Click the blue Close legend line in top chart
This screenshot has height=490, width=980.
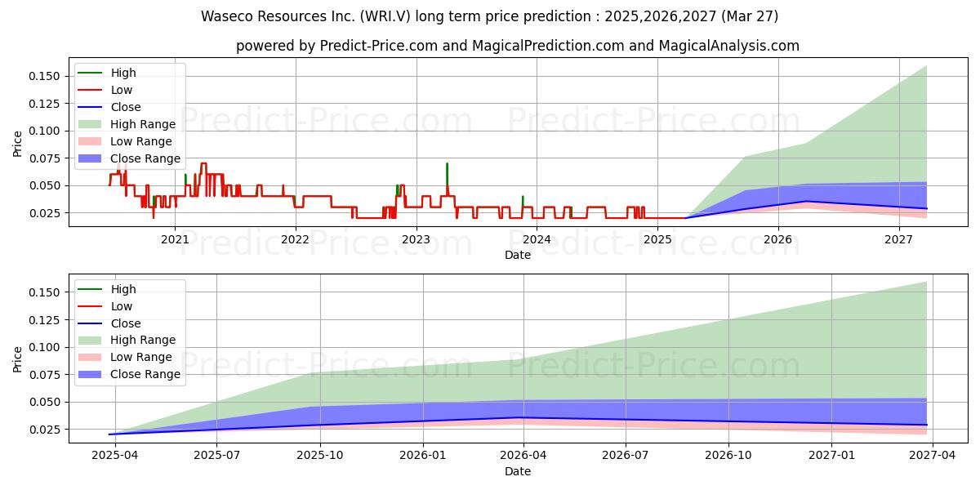92,108
